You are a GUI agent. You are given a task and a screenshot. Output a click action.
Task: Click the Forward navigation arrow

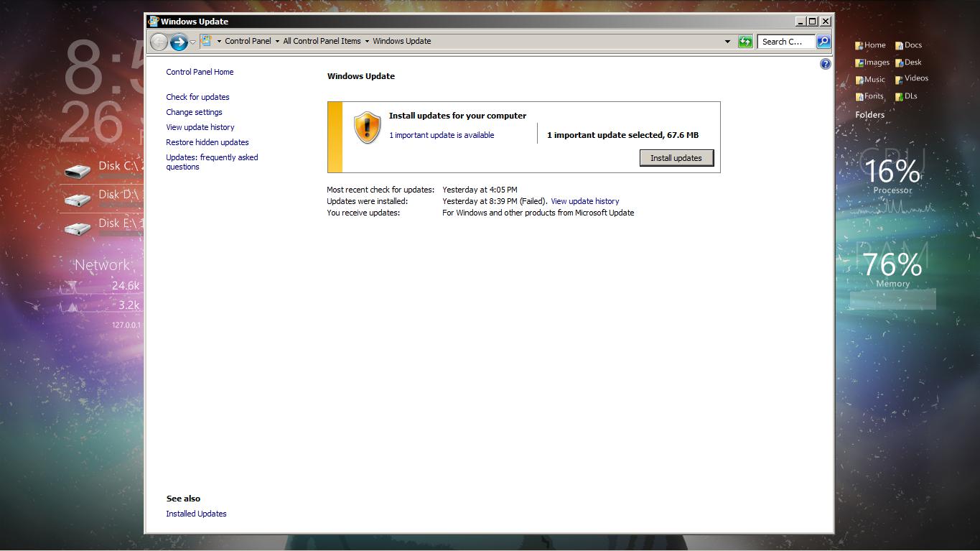click(x=179, y=42)
